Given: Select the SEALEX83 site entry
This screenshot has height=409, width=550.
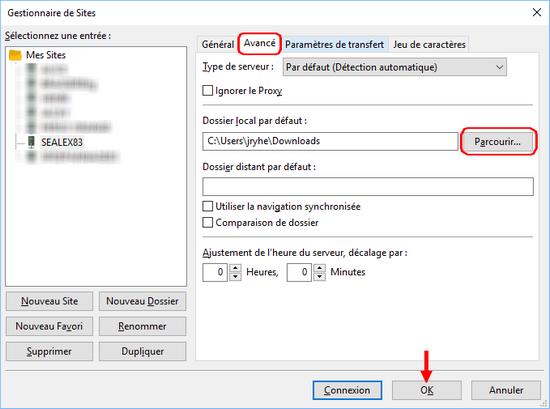Looking at the screenshot, I should click(x=62, y=142).
